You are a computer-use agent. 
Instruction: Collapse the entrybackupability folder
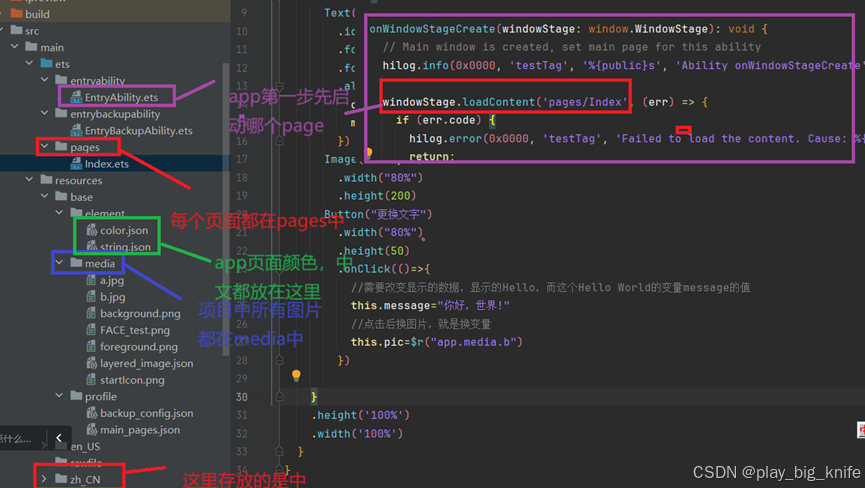[45, 114]
